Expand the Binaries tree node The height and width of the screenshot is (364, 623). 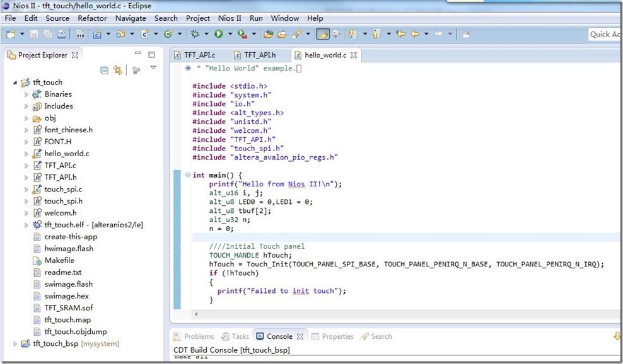[26, 94]
